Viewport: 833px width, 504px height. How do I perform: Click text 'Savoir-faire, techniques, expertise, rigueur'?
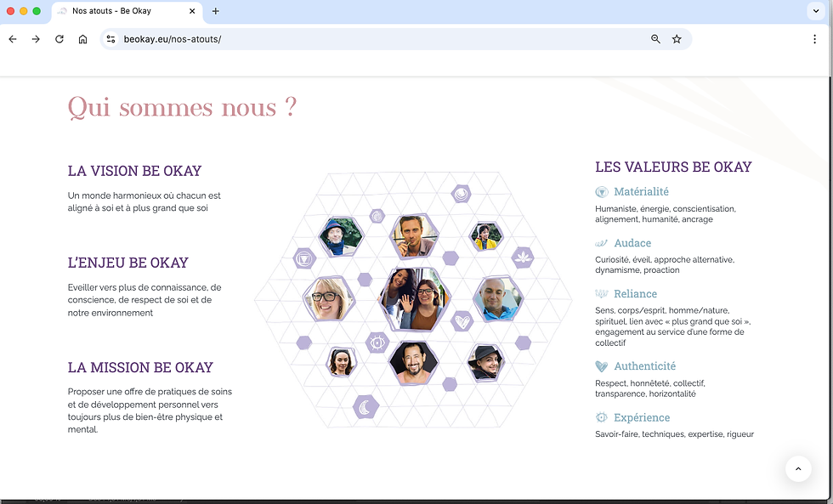click(x=674, y=434)
